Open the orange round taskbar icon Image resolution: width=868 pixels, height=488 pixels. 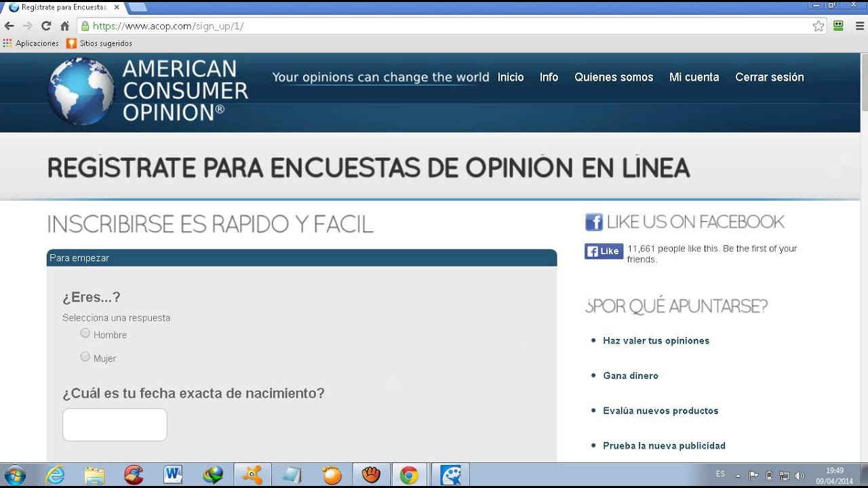pos(332,475)
